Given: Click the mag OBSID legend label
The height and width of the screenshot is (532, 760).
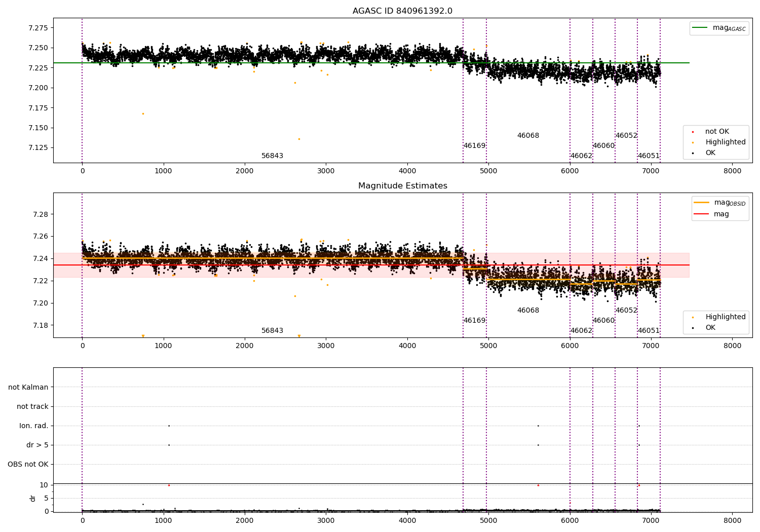Looking at the screenshot, I should 730,203.
